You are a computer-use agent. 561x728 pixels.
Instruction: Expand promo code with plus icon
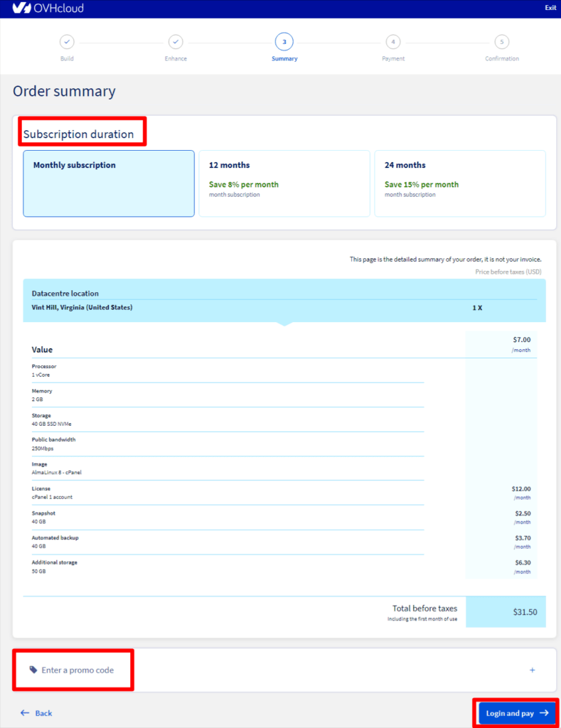tap(533, 670)
